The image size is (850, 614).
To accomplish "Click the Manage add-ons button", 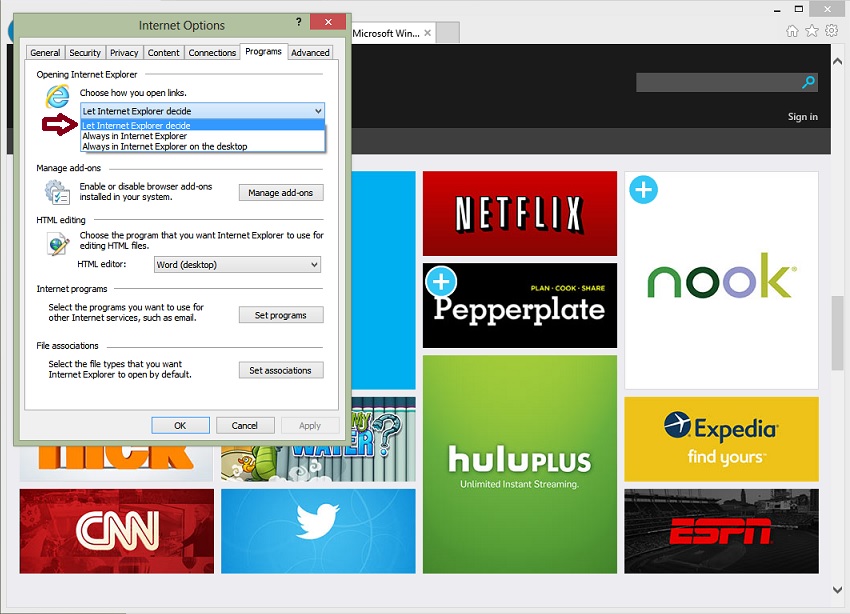I will tap(281, 192).
